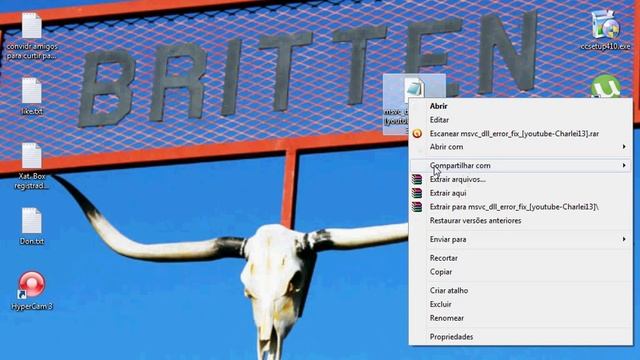Select the like.txt desktop file
640x360 pixels.
point(31,91)
